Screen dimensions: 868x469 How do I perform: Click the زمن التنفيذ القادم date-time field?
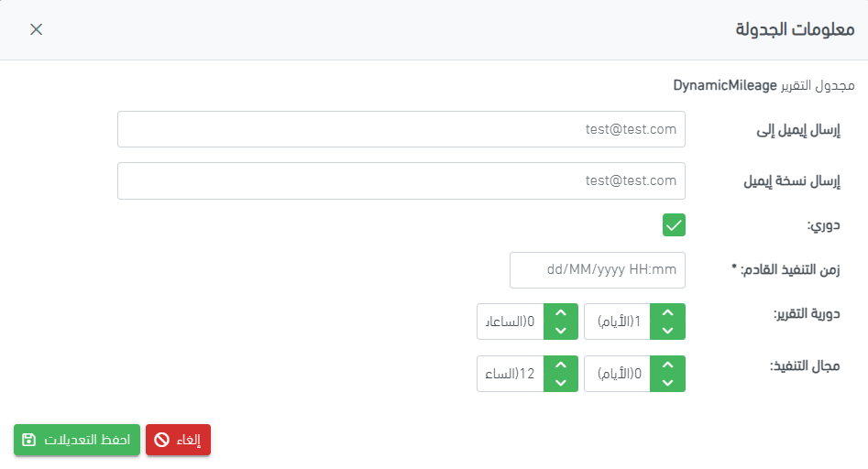(597, 269)
